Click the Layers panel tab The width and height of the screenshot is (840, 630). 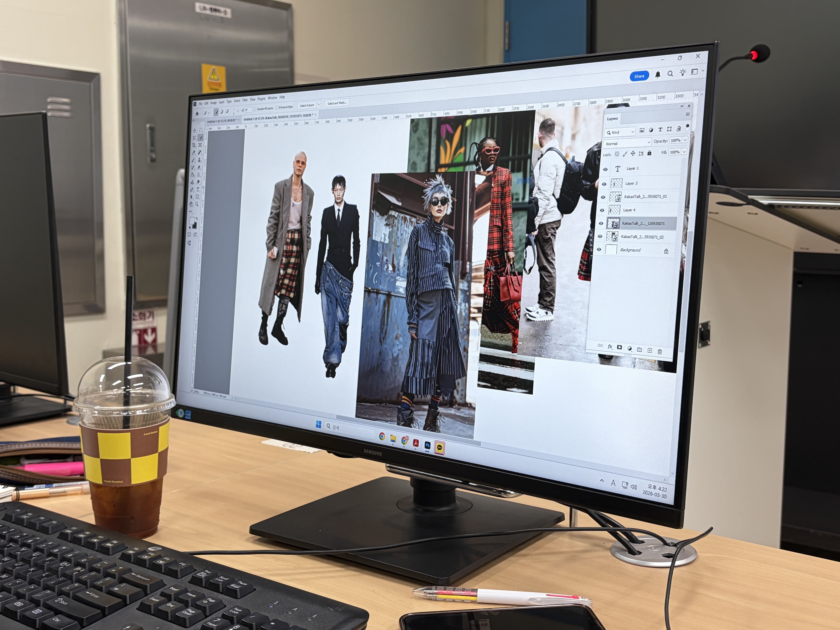pyautogui.click(x=612, y=119)
